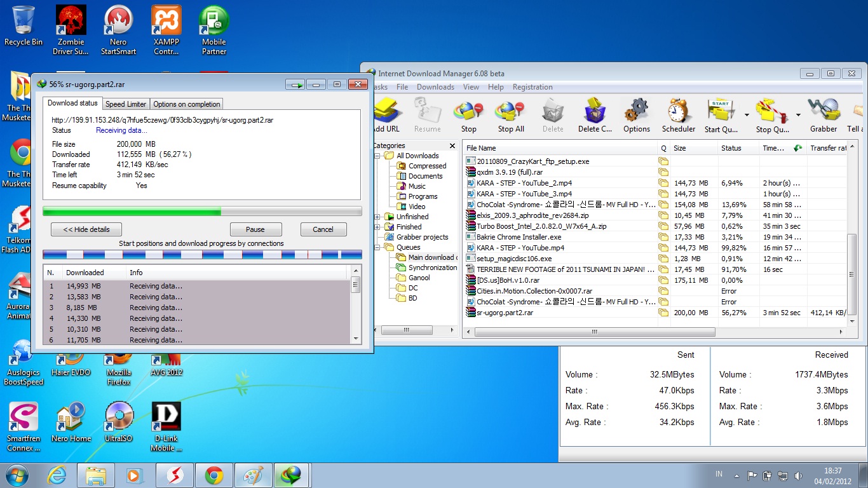
Task: Select the Compressed category
Action: [421, 166]
